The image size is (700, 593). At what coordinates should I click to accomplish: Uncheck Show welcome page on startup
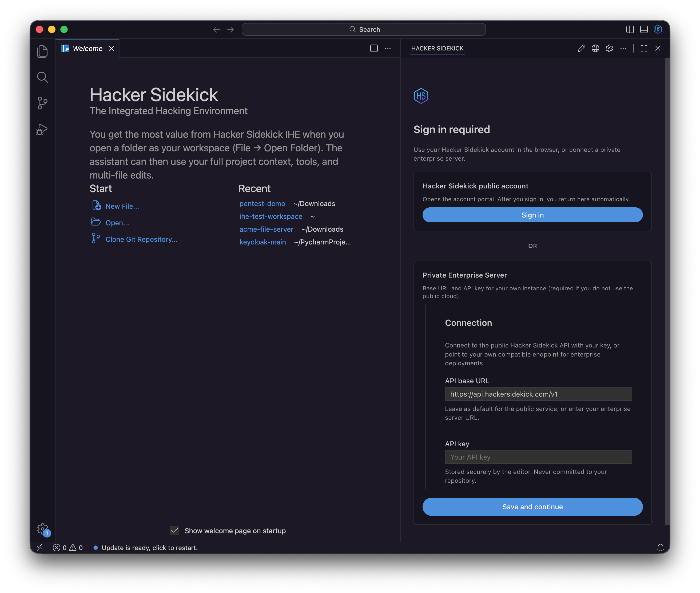[174, 531]
